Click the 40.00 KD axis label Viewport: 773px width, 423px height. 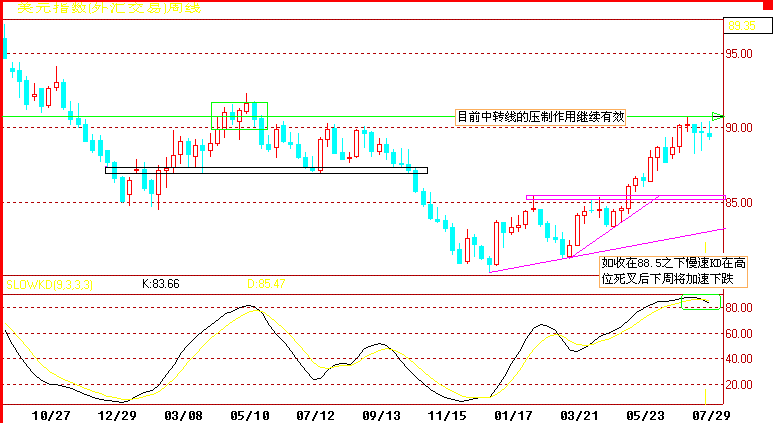coord(738,359)
